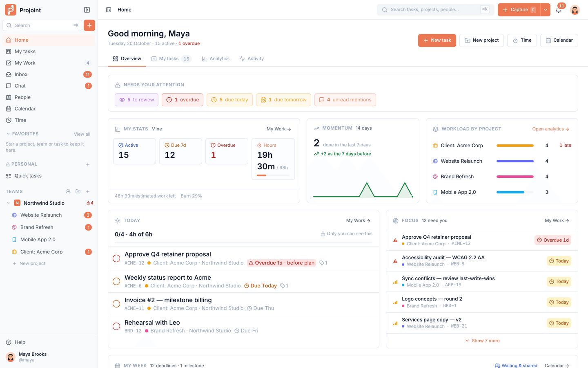Screen dimensions: 588x368
Task: Open Chat in sidebar
Action: [x=49, y=86]
